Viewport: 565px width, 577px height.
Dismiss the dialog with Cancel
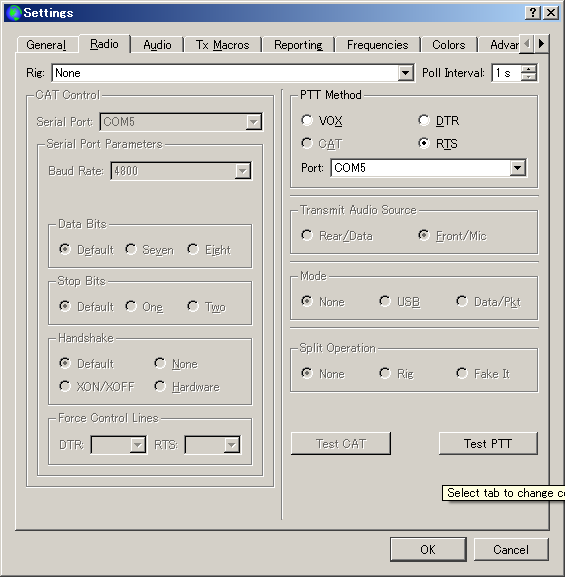[511, 549]
